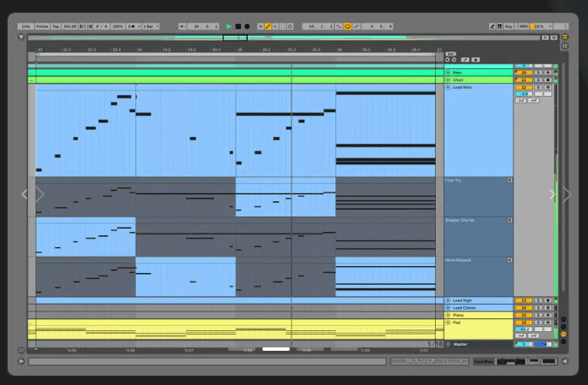Click the automation mode icon beside Set
The width and height of the screenshot is (588, 385).
click(x=465, y=60)
